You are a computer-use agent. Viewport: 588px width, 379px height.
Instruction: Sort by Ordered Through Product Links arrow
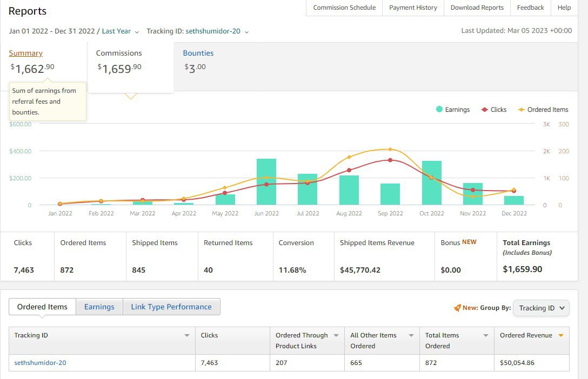pos(336,336)
